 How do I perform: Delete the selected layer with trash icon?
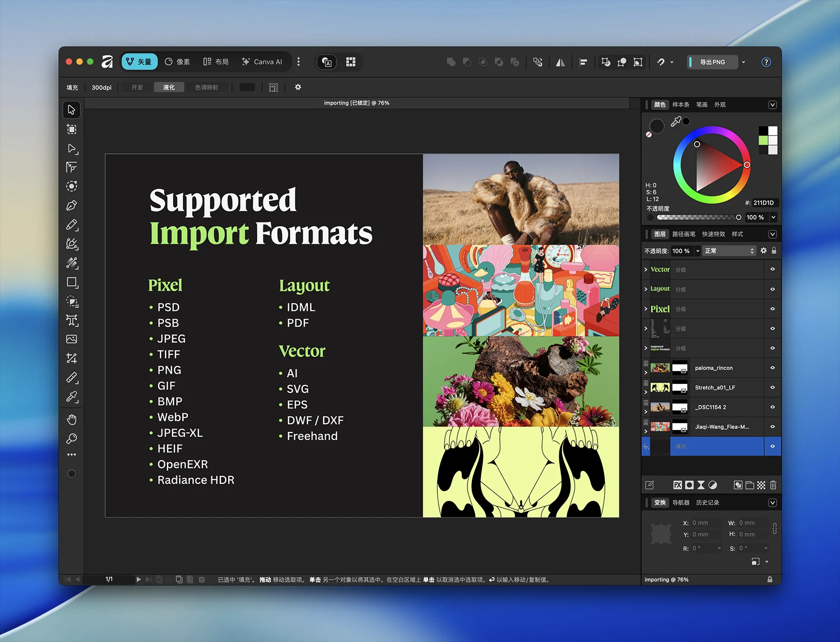773,485
